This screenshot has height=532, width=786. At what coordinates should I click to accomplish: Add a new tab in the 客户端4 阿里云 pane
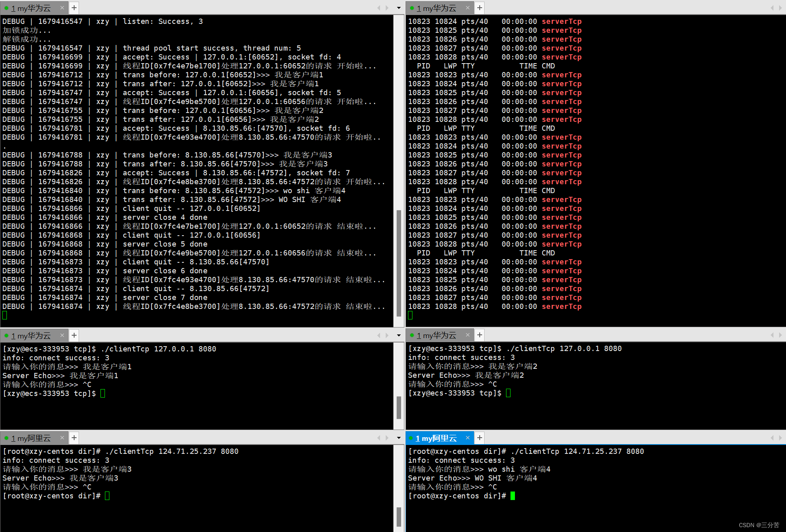click(x=480, y=438)
